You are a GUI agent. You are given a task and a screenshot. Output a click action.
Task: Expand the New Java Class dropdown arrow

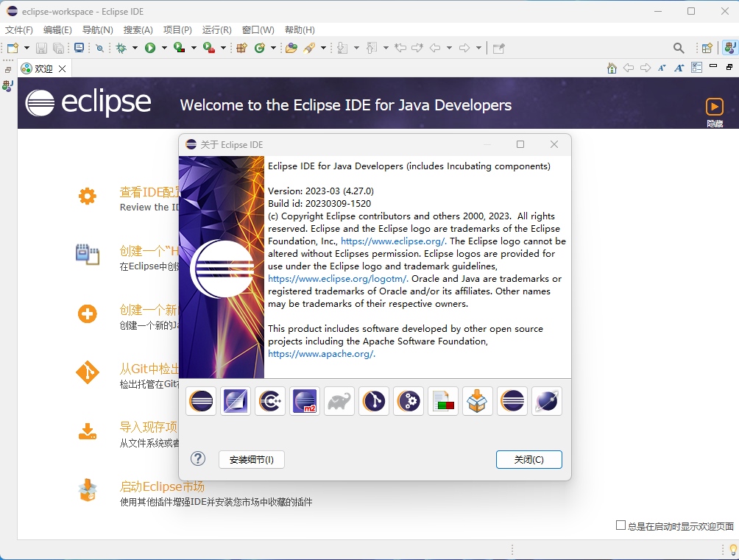(273, 48)
